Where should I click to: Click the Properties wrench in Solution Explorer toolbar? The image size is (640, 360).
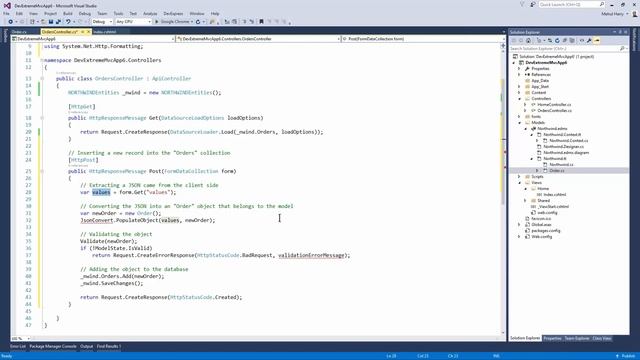tap(589, 40)
